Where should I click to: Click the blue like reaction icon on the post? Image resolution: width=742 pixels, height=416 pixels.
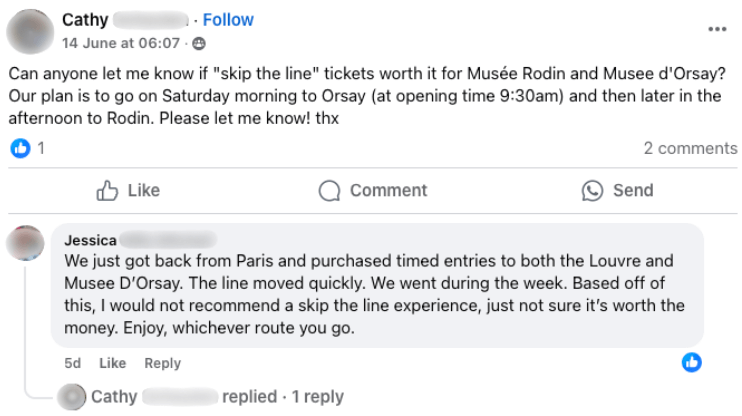pyautogui.click(x=20, y=148)
